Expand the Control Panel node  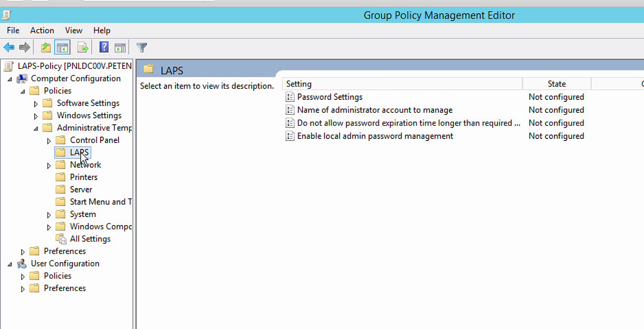tap(49, 140)
